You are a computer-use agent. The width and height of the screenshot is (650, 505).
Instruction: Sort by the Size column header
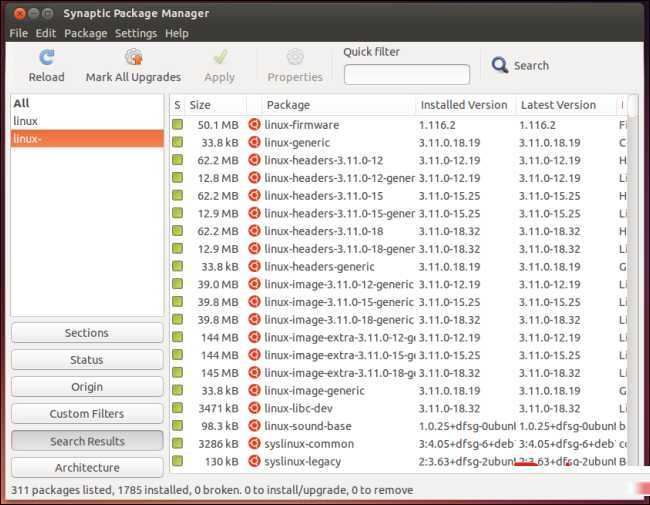[215, 105]
